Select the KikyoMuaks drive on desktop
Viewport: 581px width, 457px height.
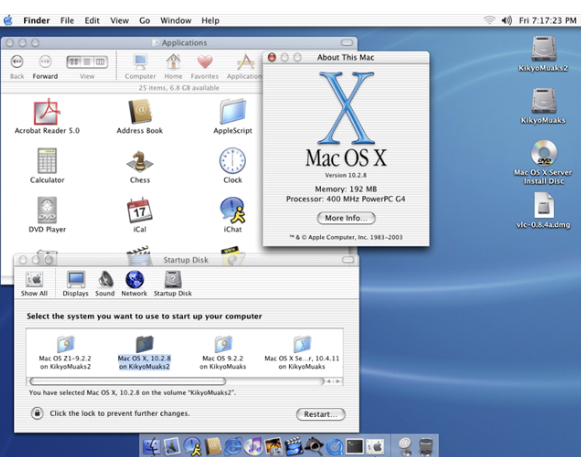coord(544,101)
